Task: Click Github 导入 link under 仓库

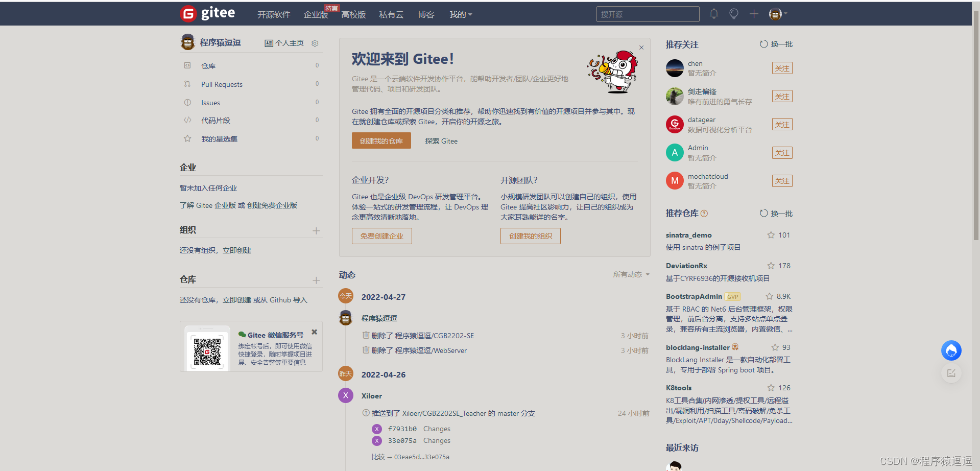Action: [289, 300]
